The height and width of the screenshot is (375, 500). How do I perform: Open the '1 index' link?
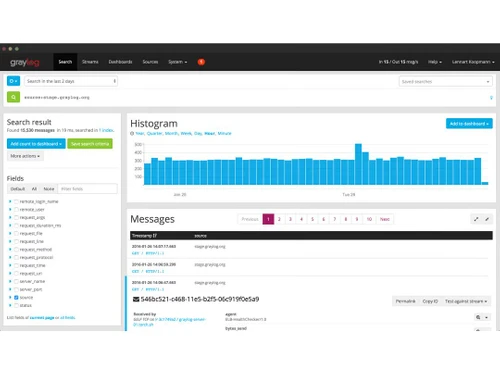pos(107,130)
